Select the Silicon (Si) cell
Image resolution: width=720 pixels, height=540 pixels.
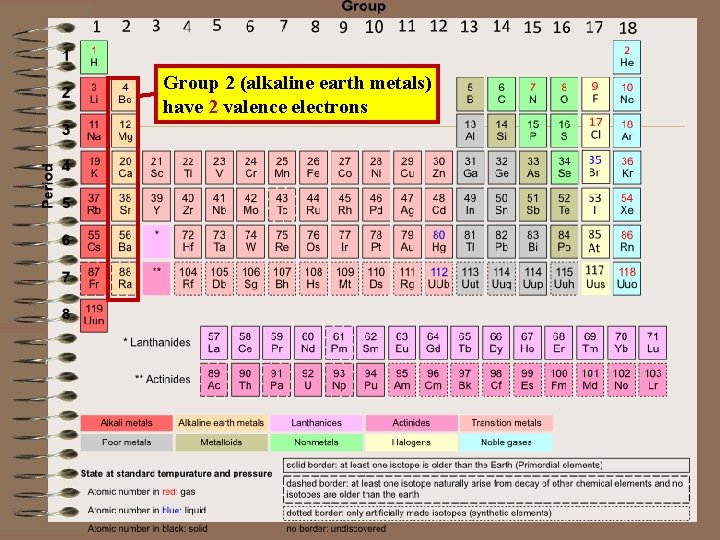[501, 130]
